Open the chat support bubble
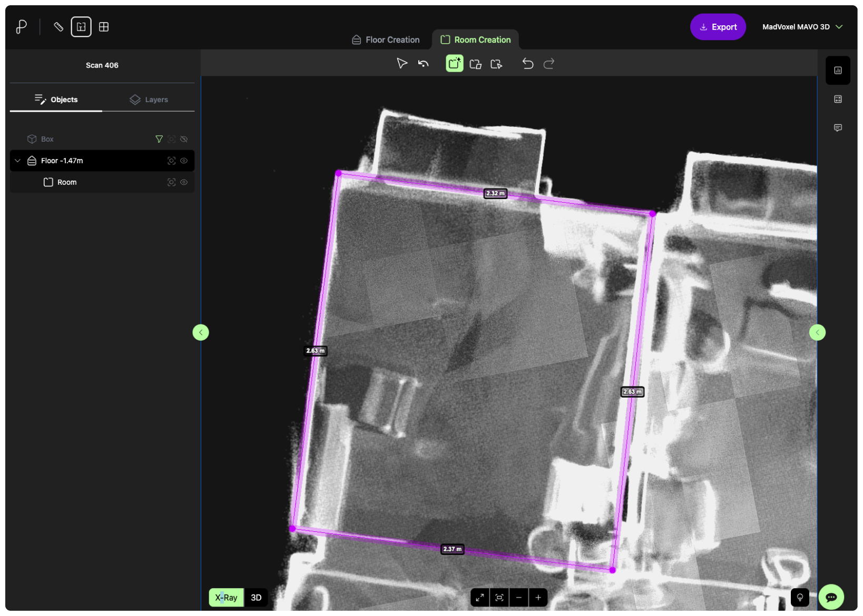This screenshot has width=863, height=616. pos(831,597)
